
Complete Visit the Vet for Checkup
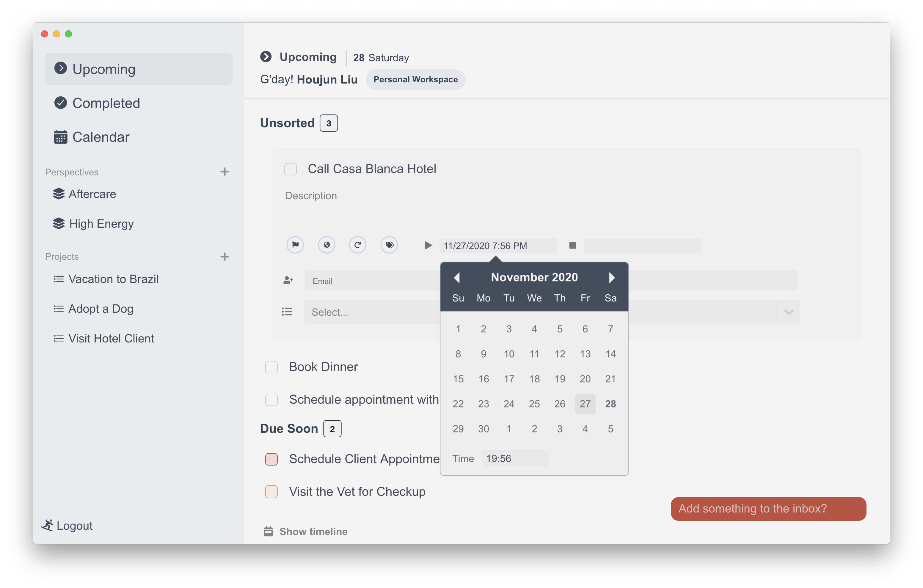pyautogui.click(x=271, y=491)
